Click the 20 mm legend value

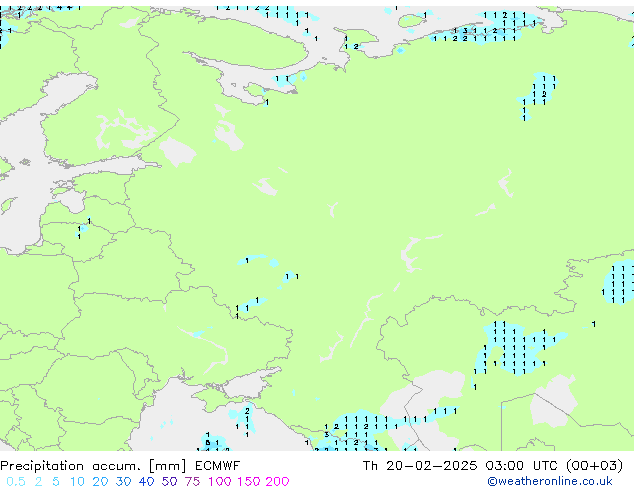tap(100, 482)
